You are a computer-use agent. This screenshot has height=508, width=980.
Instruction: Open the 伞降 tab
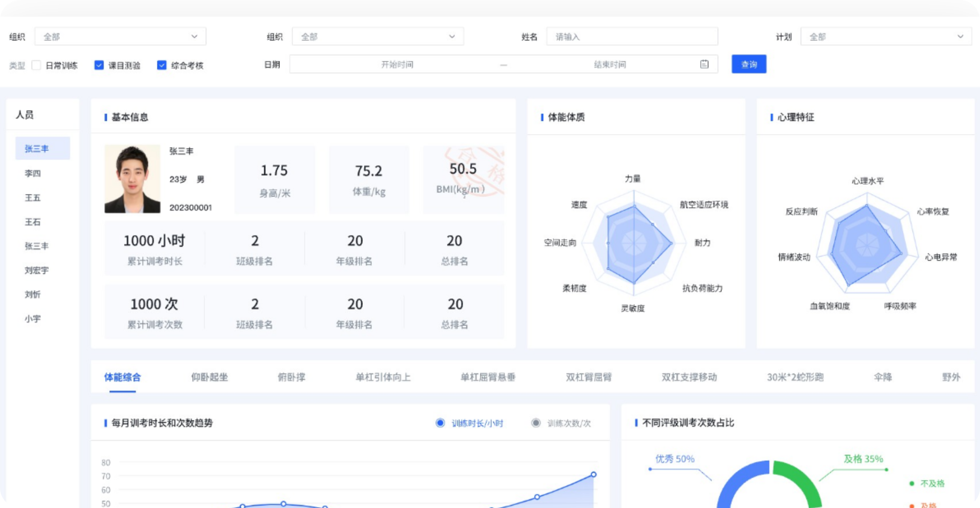pos(883,377)
